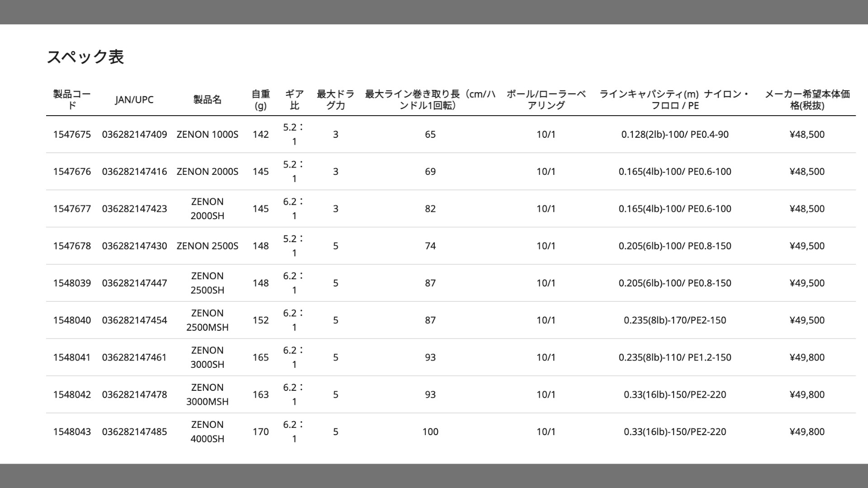
Task: Click the 自重(g) column header
Action: pos(260,99)
